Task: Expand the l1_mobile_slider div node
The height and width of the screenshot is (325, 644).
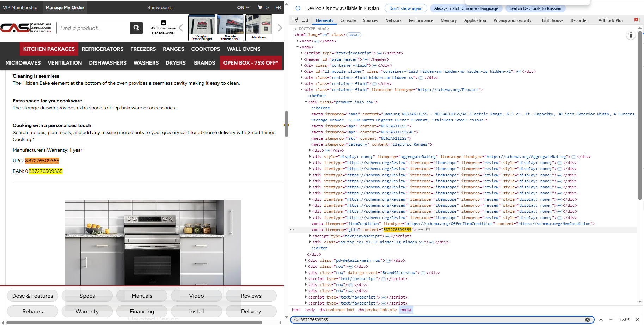Action: (302, 71)
